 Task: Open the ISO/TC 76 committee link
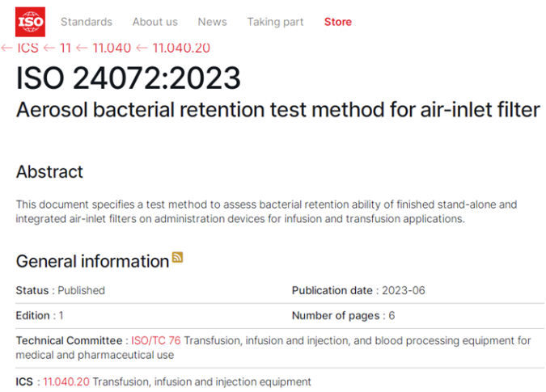pyautogui.click(x=156, y=340)
